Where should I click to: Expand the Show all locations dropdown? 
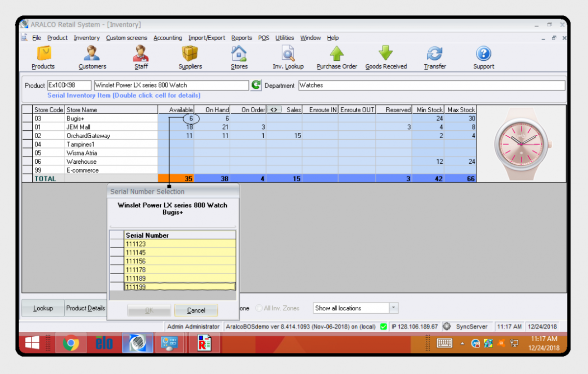(x=394, y=308)
